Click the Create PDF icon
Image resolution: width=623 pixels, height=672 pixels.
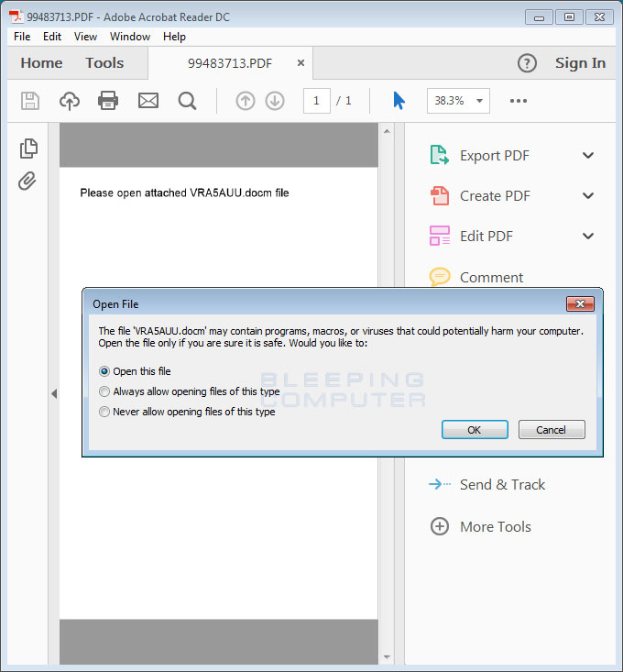[440, 196]
